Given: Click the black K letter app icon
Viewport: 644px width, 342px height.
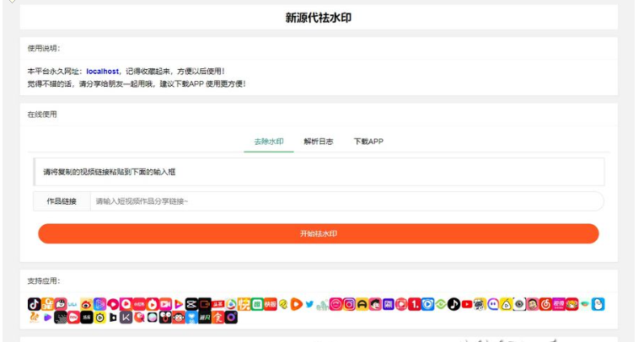Looking at the screenshot, I should point(126,318).
